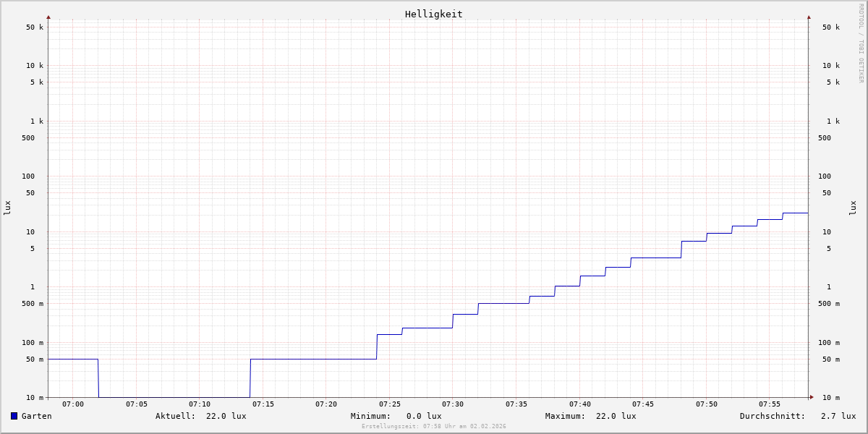This screenshot has width=868, height=434.
Task: Click the RRDTOOL / TOBI OETIKER watermark
Action: click(x=861, y=43)
